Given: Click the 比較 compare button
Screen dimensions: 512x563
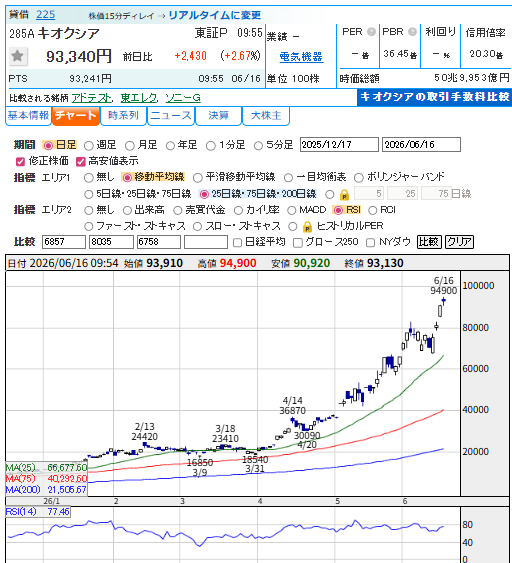Looking at the screenshot, I should point(429,242).
